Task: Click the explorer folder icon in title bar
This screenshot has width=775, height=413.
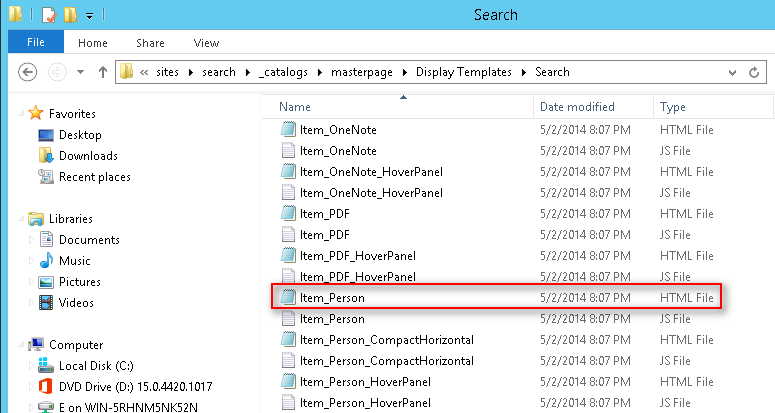Action: (x=16, y=14)
